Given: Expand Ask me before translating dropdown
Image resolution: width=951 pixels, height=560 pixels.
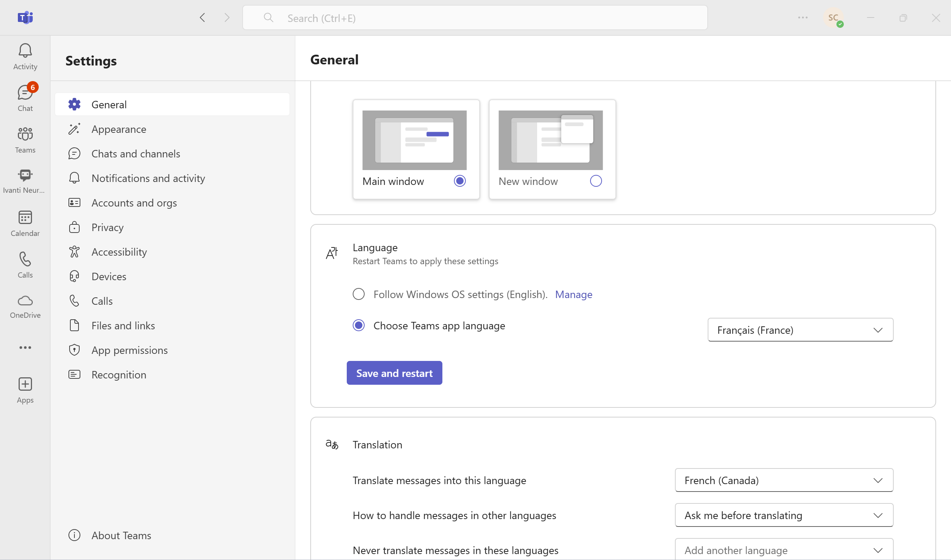Looking at the screenshot, I should click(x=784, y=515).
